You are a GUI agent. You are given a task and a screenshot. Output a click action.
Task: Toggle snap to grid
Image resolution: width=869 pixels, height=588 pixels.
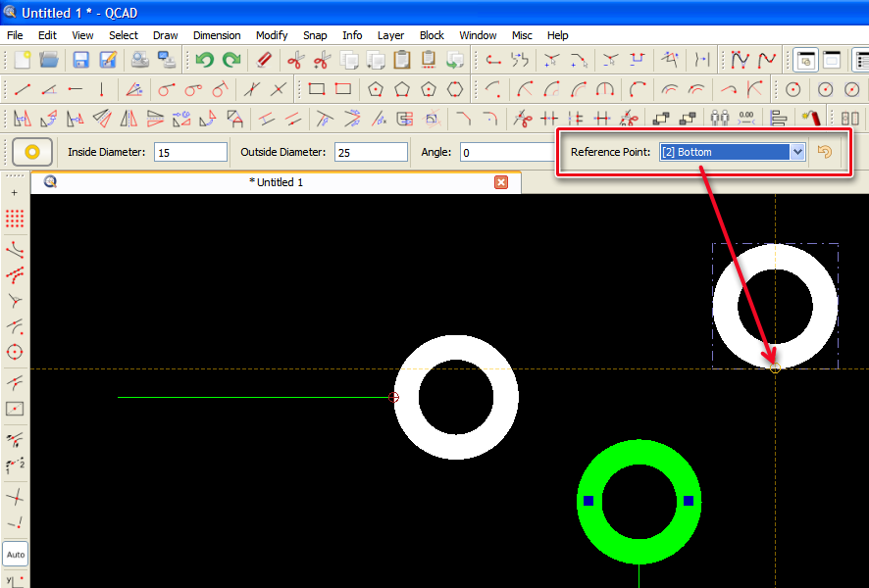click(15, 219)
